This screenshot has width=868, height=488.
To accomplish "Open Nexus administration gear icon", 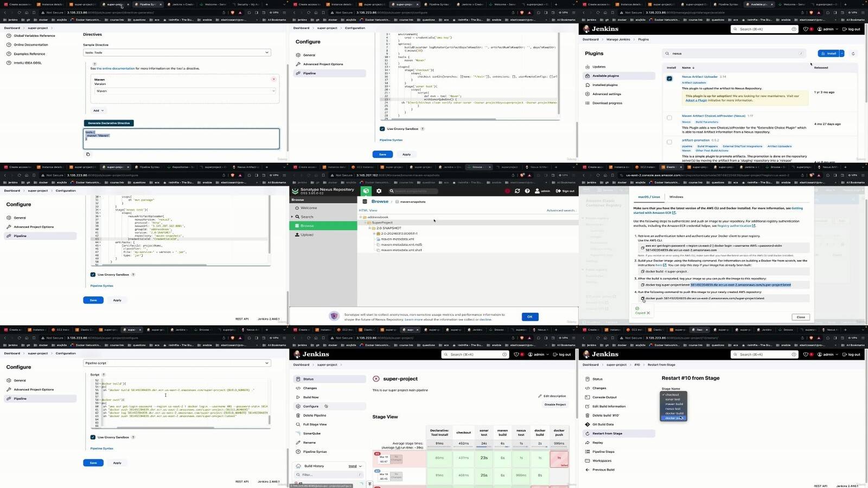I will pos(379,191).
